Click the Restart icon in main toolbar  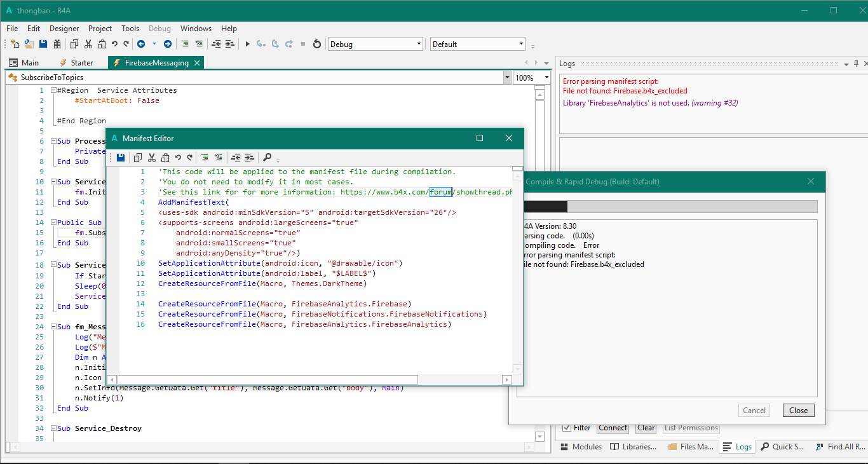click(x=317, y=44)
